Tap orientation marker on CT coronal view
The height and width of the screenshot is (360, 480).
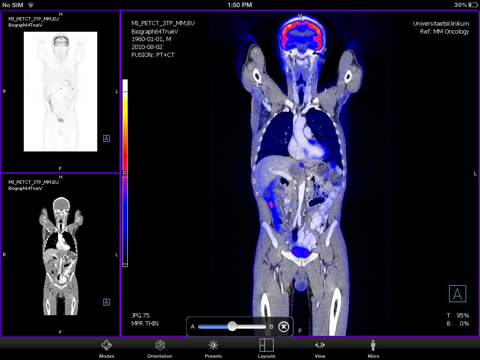[x=106, y=302]
